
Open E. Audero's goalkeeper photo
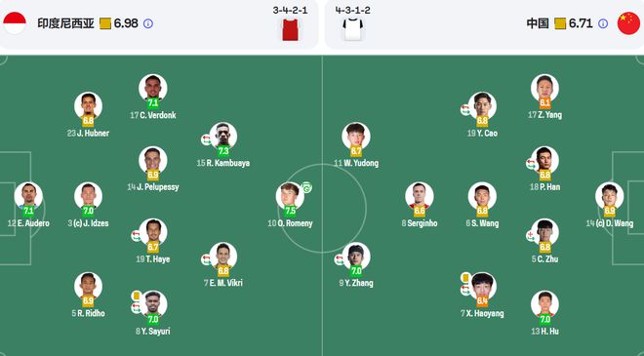(28, 195)
